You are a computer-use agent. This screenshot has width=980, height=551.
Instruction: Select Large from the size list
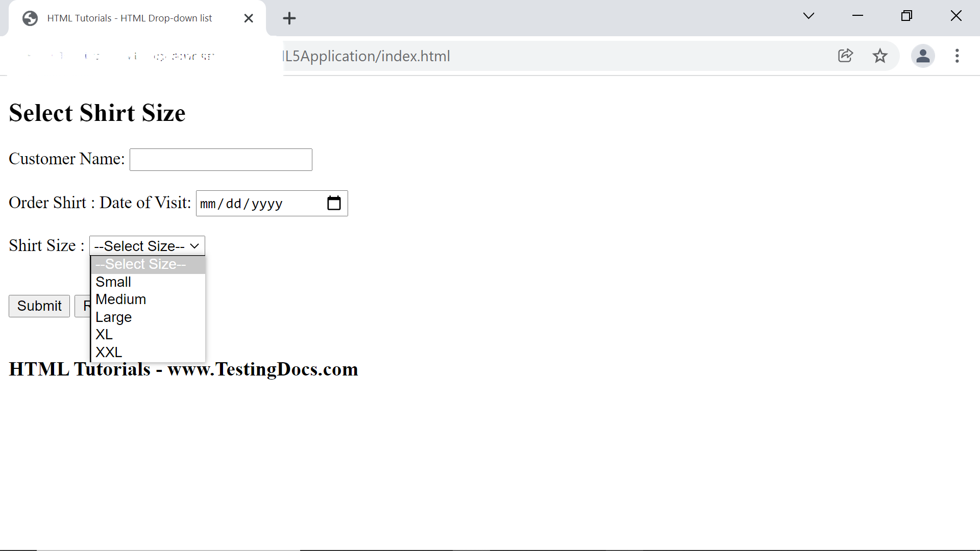tap(148, 317)
